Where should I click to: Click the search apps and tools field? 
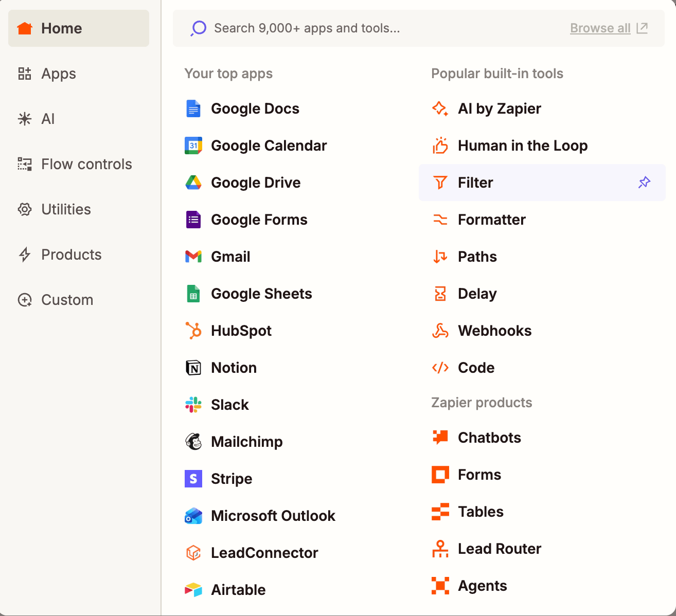click(x=419, y=28)
